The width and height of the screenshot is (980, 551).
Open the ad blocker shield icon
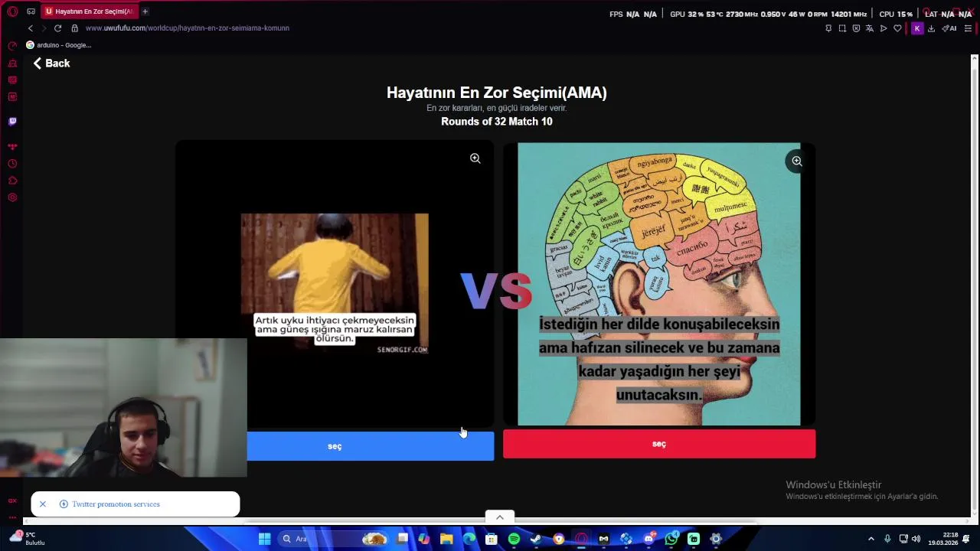pos(856,28)
